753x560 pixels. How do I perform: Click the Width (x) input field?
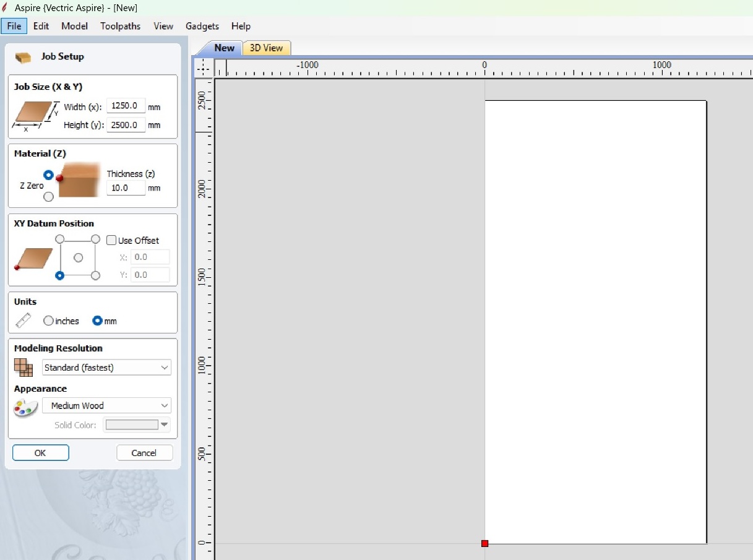coord(126,106)
